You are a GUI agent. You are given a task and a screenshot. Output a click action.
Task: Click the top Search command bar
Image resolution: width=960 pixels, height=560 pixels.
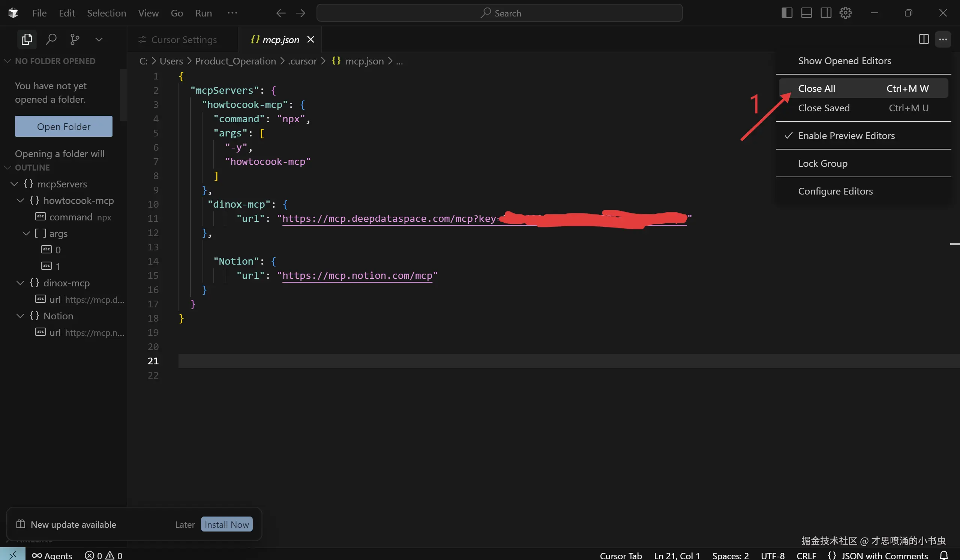pos(499,13)
